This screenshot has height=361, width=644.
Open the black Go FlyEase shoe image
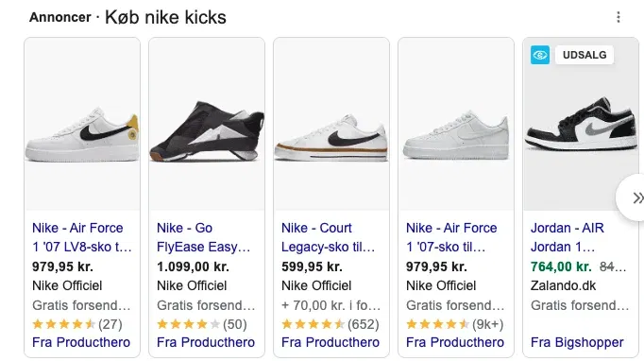click(x=207, y=124)
